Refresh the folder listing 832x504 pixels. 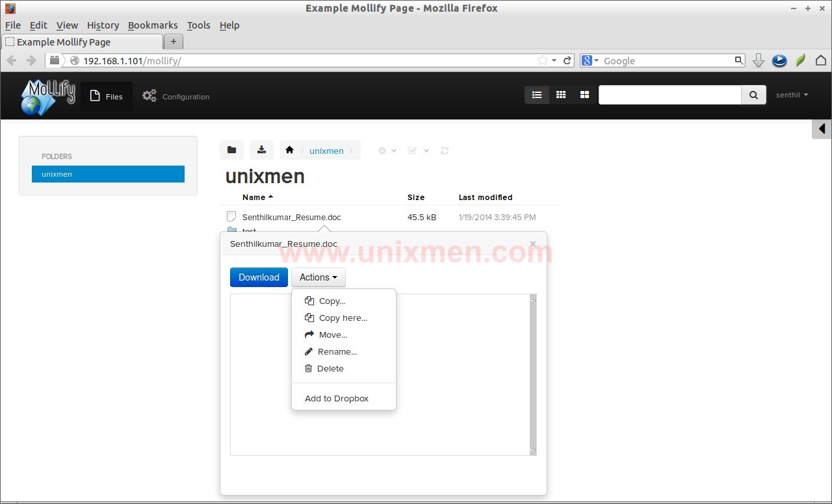click(x=445, y=151)
